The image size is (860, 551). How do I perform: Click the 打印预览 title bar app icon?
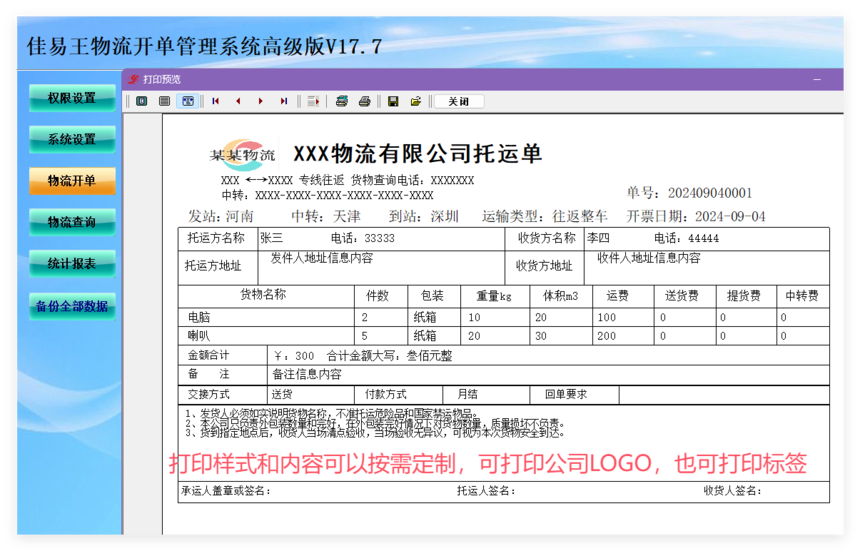click(133, 79)
